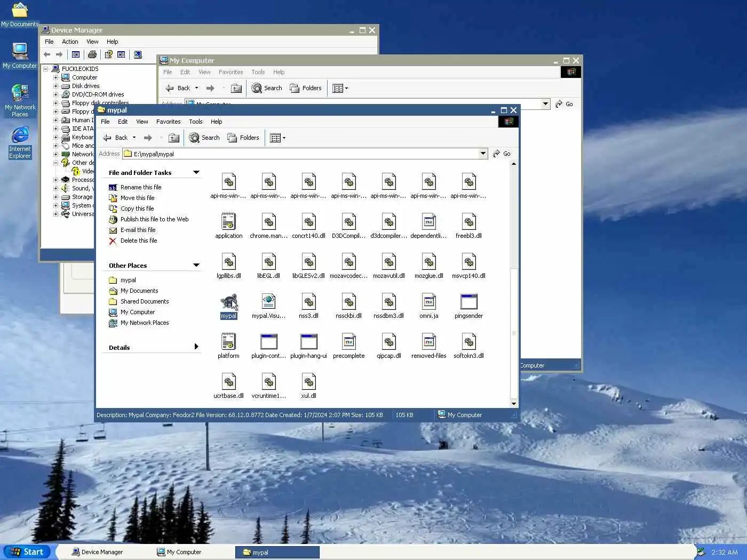
Task: Select the qipcap.dll file icon
Action: (389, 342)
